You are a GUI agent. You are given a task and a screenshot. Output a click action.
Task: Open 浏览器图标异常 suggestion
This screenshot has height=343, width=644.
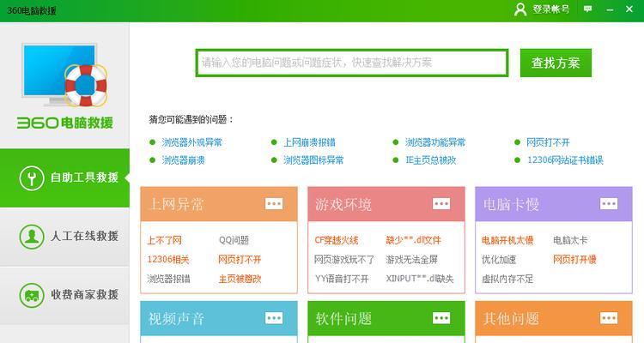[313, 160]
